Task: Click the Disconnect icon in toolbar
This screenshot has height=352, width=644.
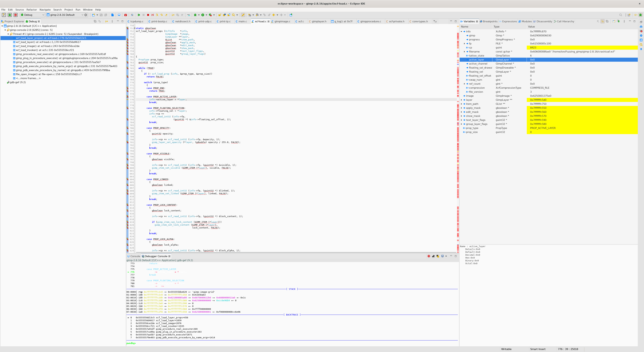Action: [152, 15]
